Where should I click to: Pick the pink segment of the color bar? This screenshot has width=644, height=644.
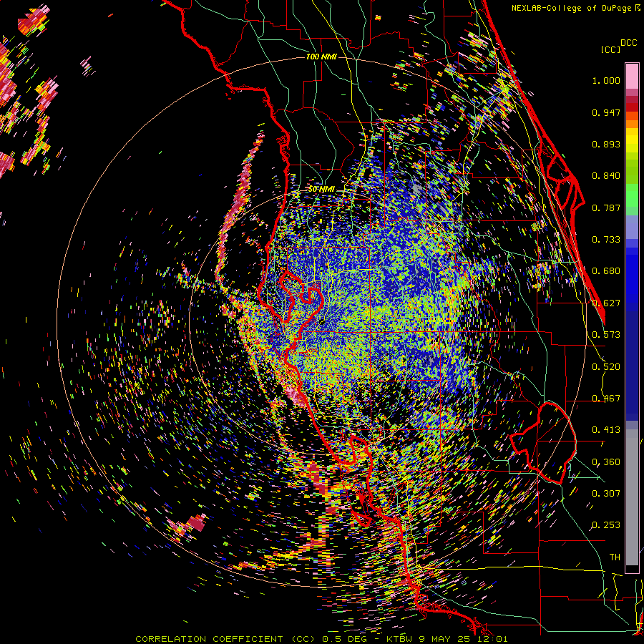pos(632,77)
